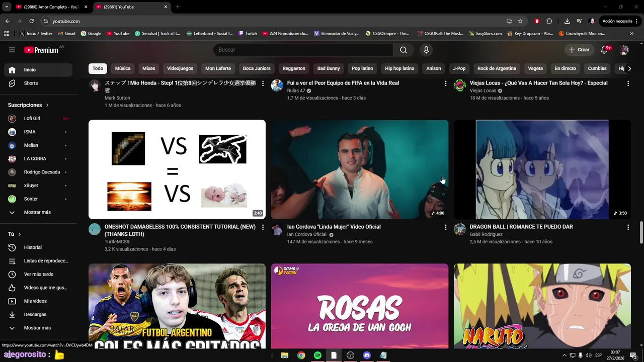The height and width of the screenshot is (362, 644).
Task: Click the search magnifier button
Action: 404,50
